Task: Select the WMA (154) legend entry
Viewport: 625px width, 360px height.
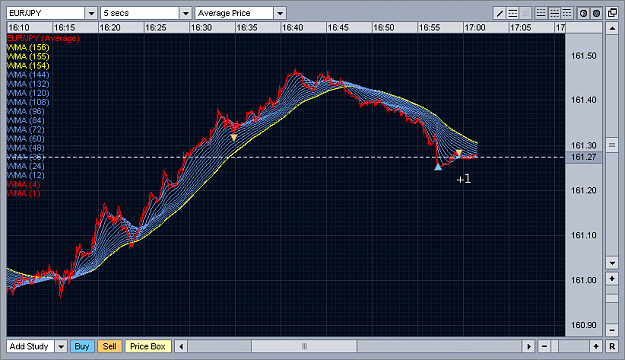Action: point(28,66)
